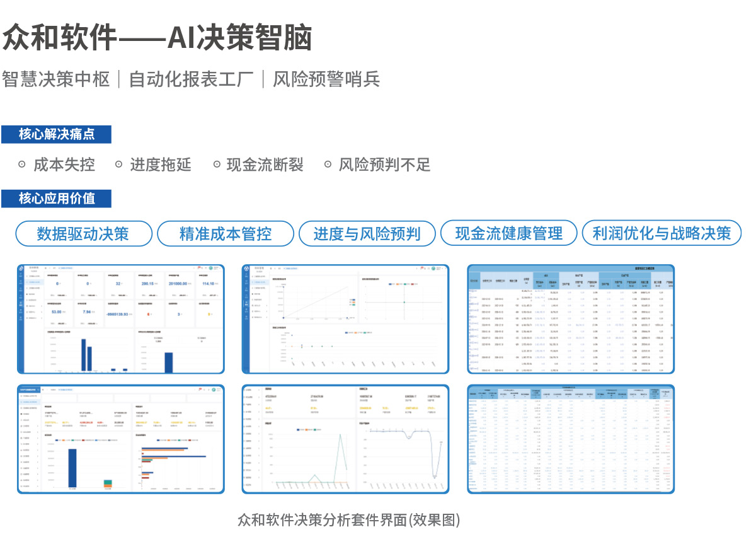Click the 众和软件决策分析套件界面(效果图) caption
This screenshot has width=756, height=544.
point(348,520)
